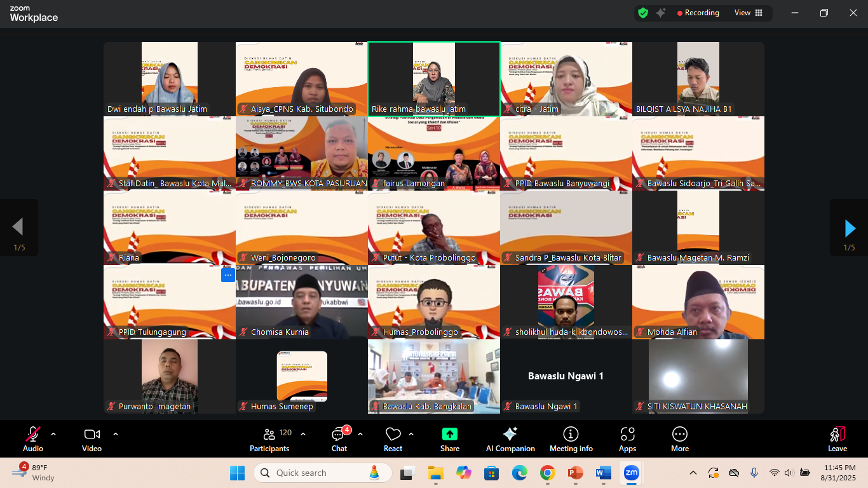The height and width of the screenshot is (488, 868).
Task: Click the three-dot menu on PPID Tulungagung tile
Action: [227, 275]
